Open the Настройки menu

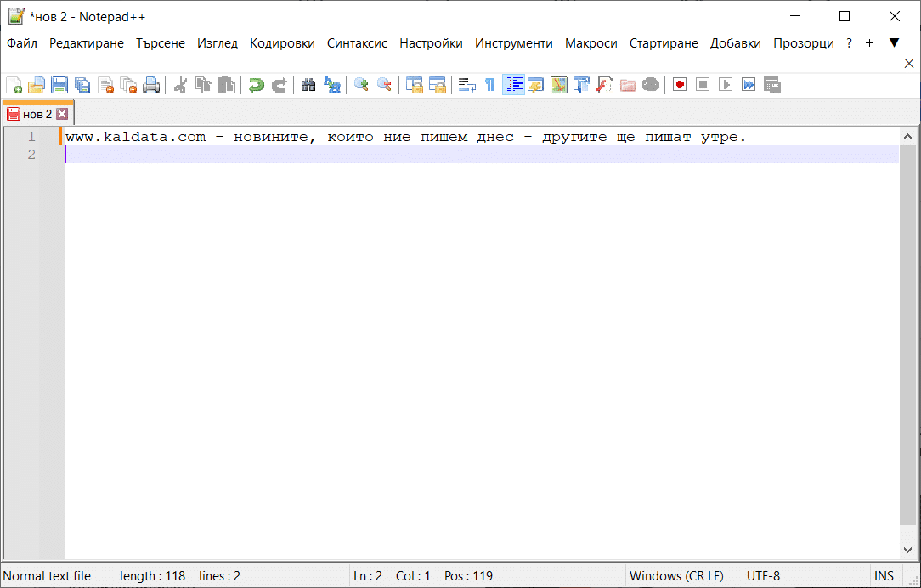[431, 43]
